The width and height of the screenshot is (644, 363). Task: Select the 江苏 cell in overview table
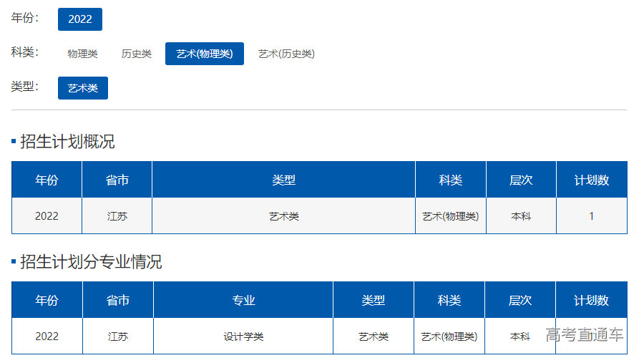(x=117, y=216)
